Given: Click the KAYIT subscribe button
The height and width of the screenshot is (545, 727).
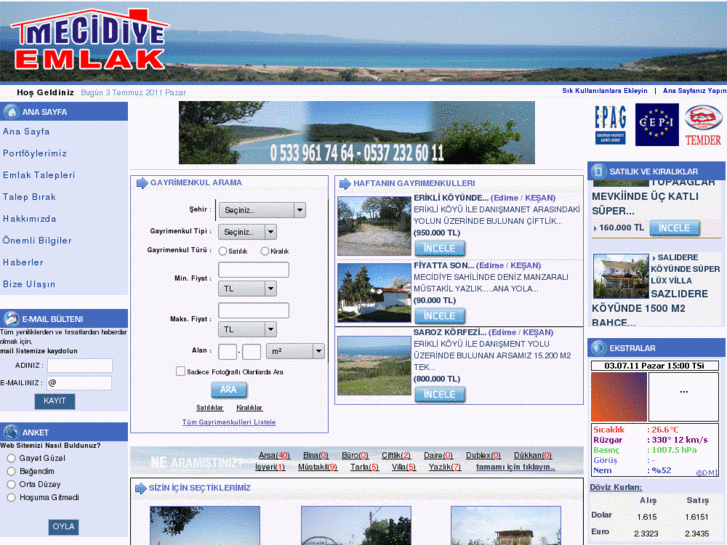Looking at the screenshot, I should [x=55, y=401].
